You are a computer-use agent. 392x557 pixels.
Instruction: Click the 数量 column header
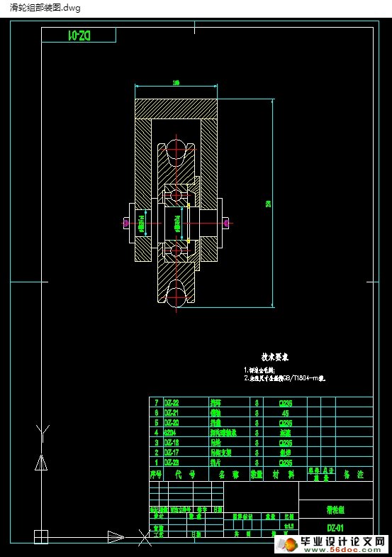pos(257,475)
